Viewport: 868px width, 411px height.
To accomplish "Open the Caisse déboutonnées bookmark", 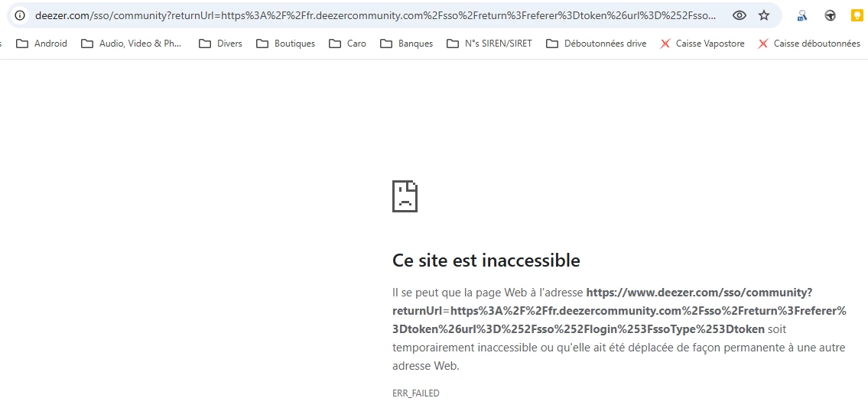I will pos(809,43).
